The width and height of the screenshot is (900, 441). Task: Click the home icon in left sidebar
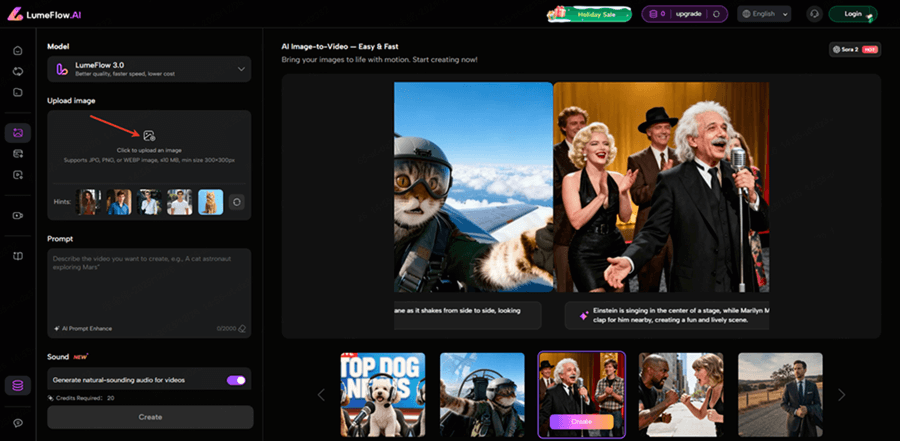17,50
